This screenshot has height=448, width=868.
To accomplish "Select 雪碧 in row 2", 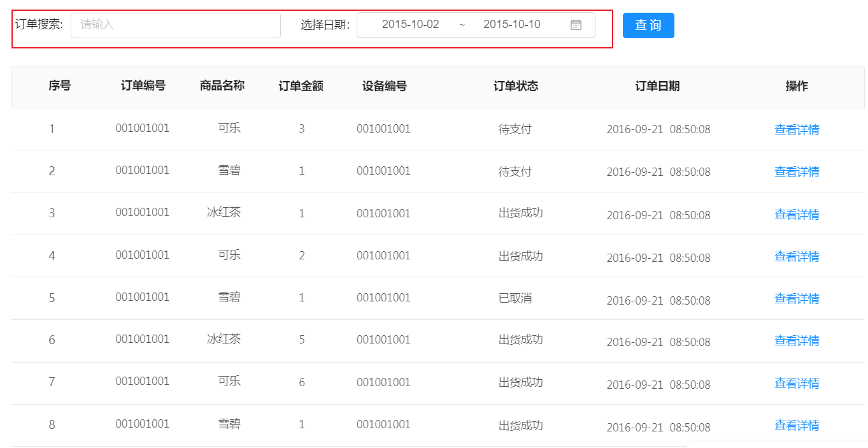I will (229, 170).
